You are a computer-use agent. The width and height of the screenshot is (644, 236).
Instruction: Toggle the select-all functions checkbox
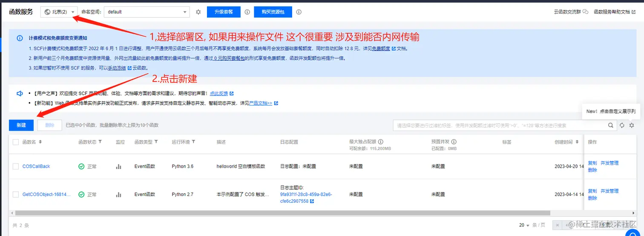(x=16, y=142)
